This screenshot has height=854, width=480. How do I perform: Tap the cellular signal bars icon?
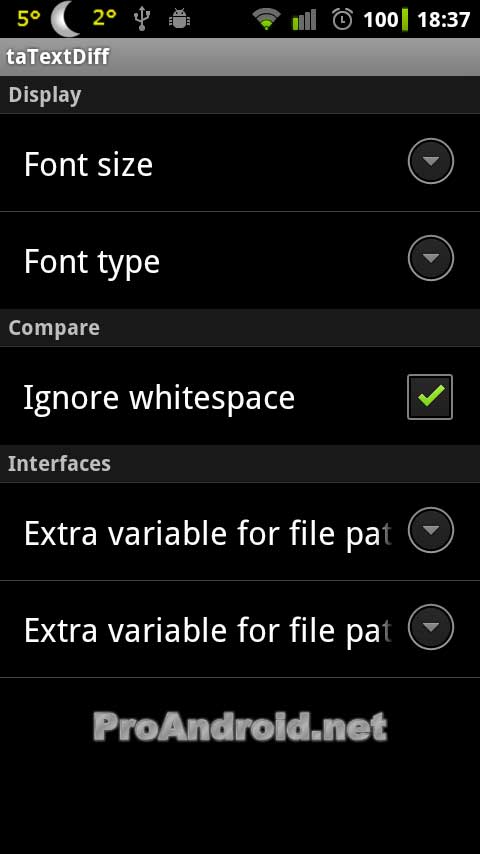[x=304, y=20]
